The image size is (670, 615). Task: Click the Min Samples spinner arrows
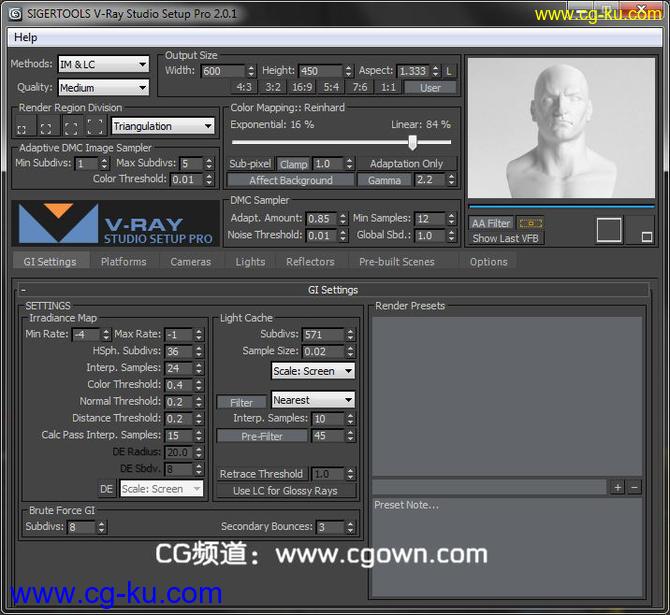451,219
